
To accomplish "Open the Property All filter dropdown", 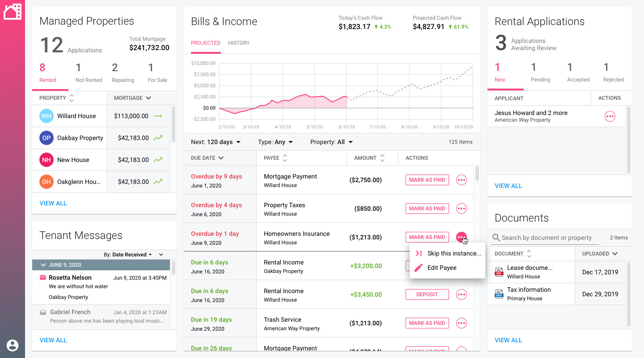I will coord(331,142).
